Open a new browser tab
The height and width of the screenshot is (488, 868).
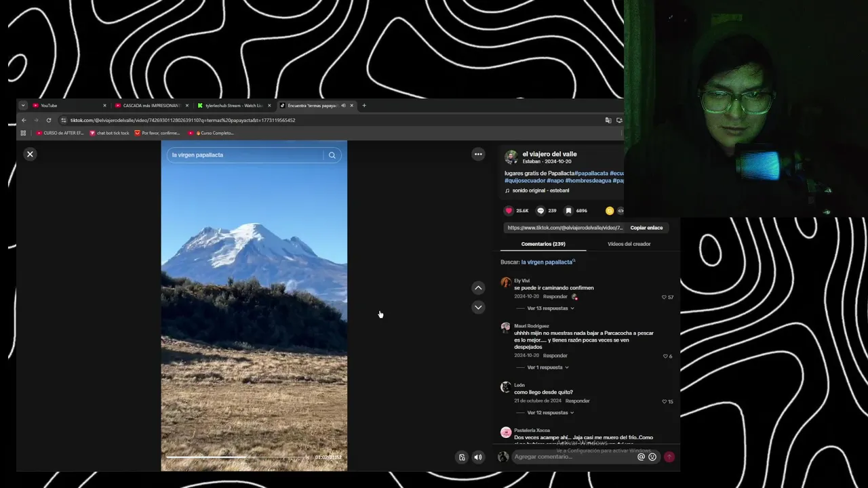[364, 106]
